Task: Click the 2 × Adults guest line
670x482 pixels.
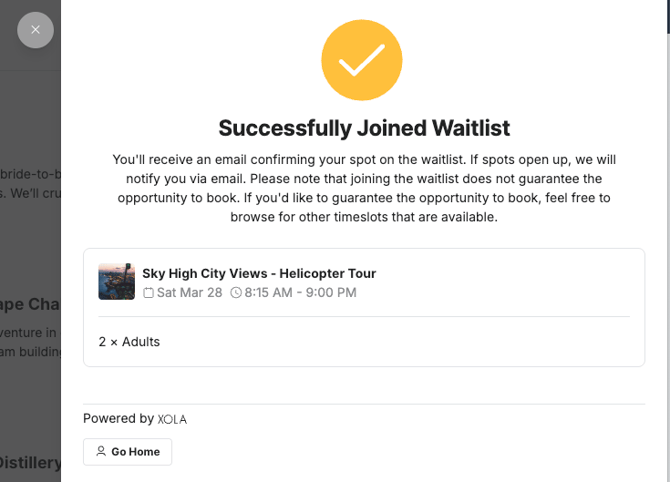Action: point(129,342)
